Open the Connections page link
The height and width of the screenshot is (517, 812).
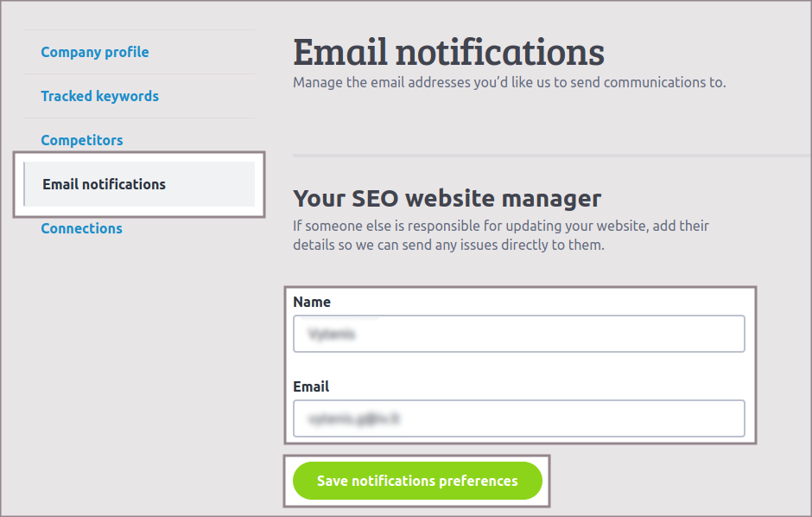coord(81,228)
